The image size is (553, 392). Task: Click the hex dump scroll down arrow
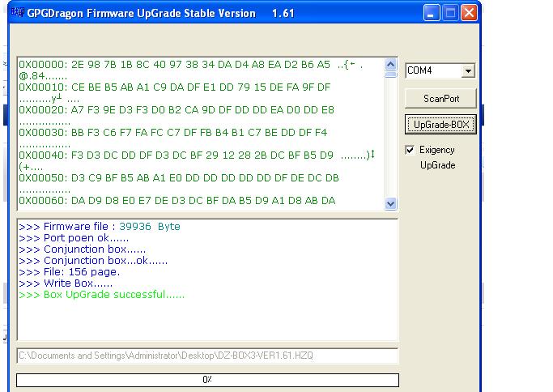390,203
